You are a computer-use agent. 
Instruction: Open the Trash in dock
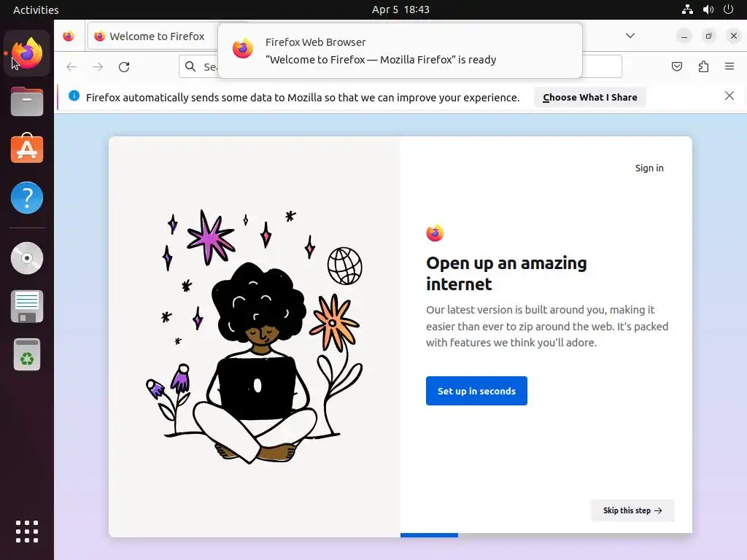tap(27, 355)
